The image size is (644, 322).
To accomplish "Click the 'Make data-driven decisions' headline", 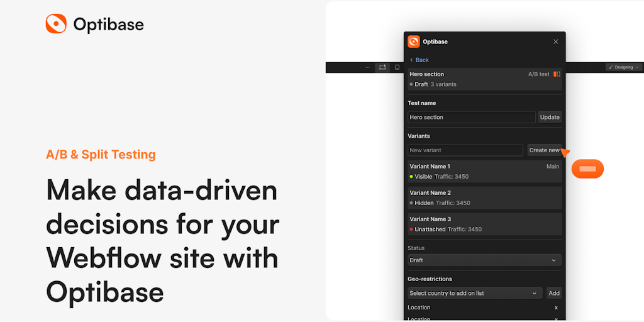I will 163,241.
